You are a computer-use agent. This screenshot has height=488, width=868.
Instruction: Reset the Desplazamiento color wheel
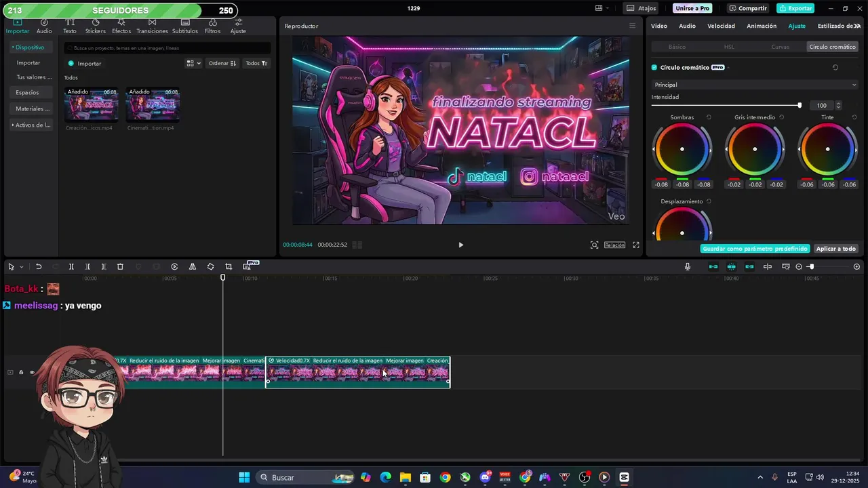click(709, 201)
